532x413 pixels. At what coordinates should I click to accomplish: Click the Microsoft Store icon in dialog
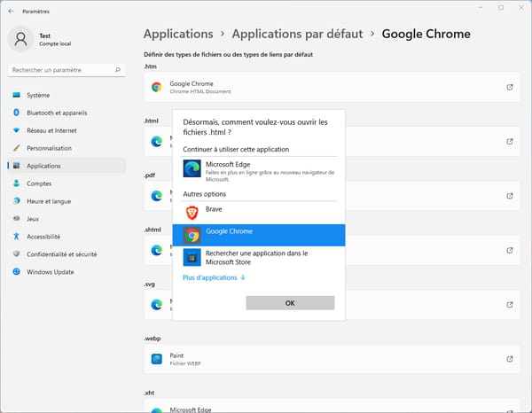point(192,257)
